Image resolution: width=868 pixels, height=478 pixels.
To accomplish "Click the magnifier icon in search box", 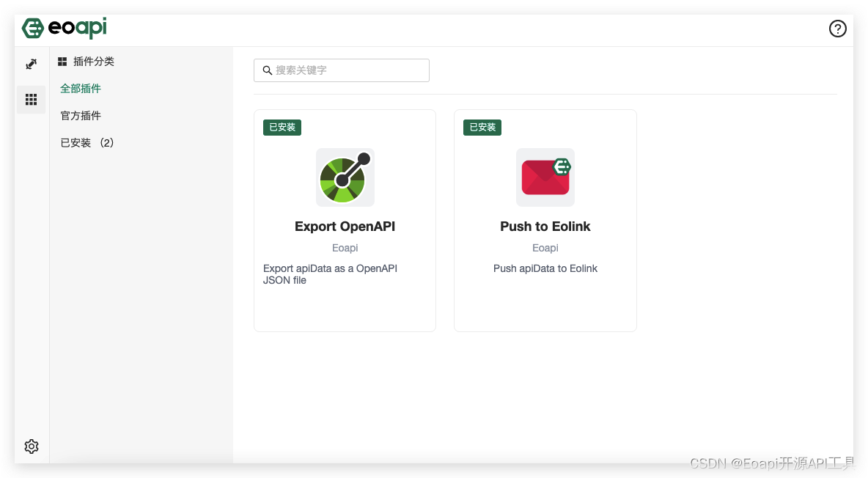I will (x=268, y=70).
